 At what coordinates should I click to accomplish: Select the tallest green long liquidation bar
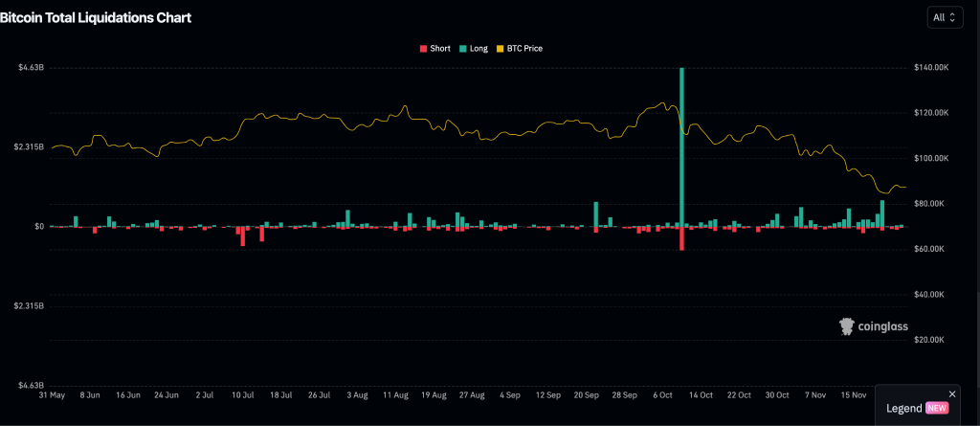coord(682,144)
